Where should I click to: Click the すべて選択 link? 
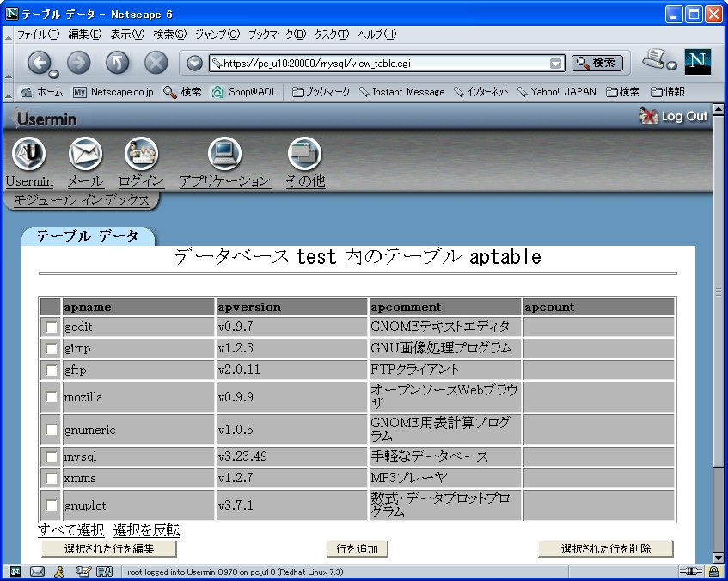pyautogui.click(x=71, y=530)
